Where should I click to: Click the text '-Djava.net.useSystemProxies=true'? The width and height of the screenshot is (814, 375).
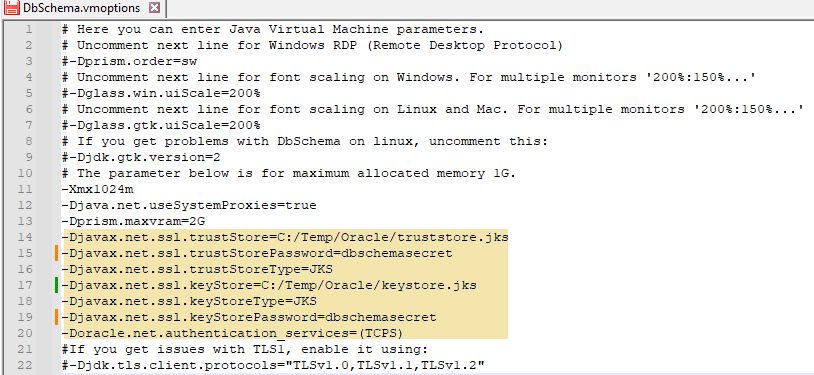(188, 206)
